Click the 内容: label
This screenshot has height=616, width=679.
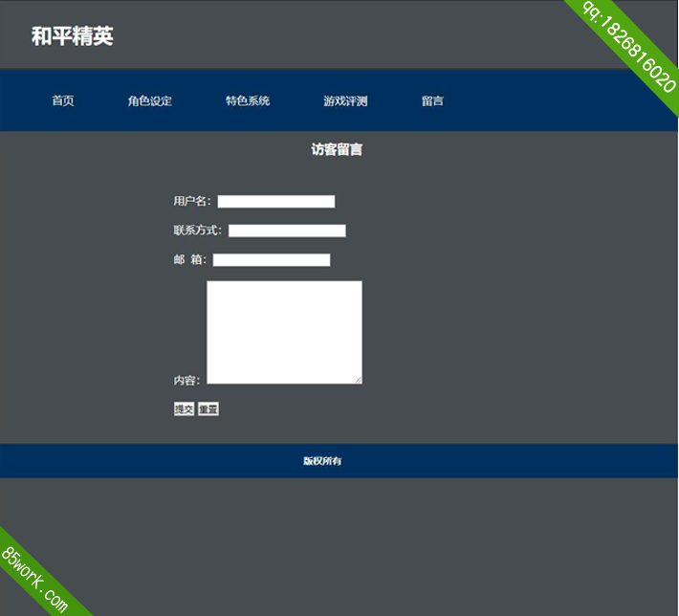tap(186, 381)
